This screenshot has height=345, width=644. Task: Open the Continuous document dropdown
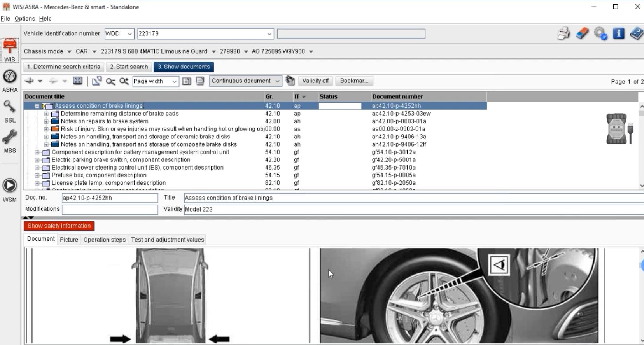(x=245, y=81)
